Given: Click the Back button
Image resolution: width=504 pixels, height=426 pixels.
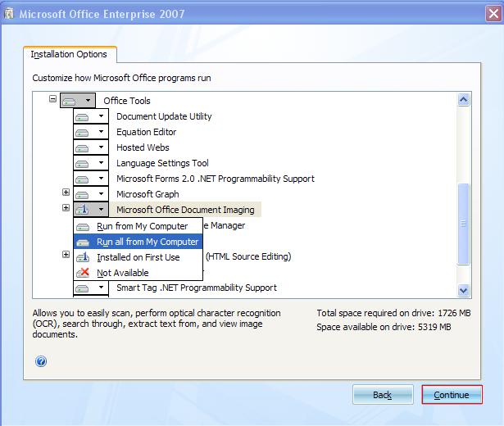Looking at the screenshot, I should click(x=383, y=395).
